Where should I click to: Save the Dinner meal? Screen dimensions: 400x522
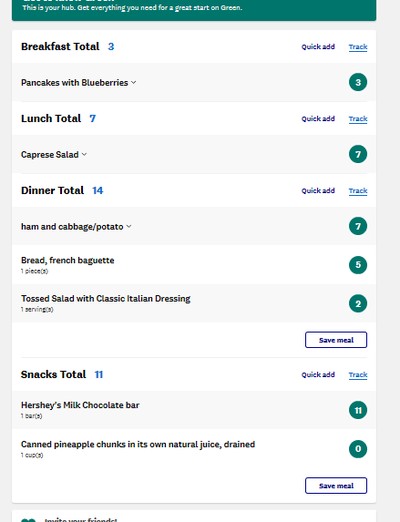(x=336, y=340)
